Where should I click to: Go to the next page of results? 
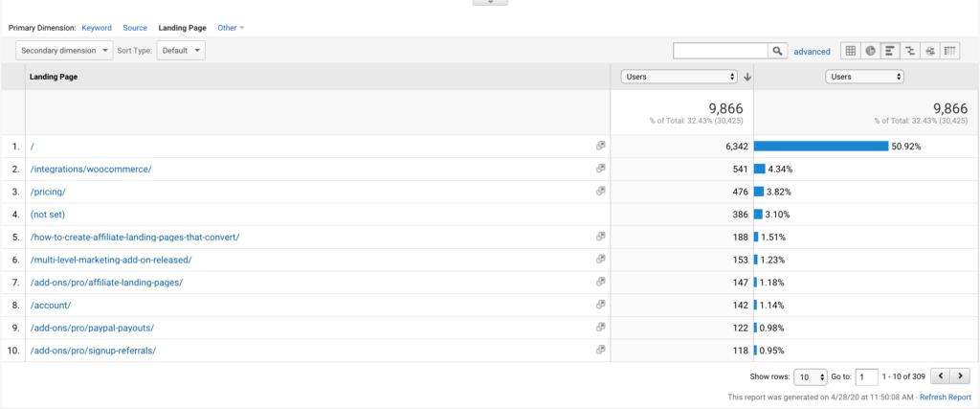tap(961, 376)
